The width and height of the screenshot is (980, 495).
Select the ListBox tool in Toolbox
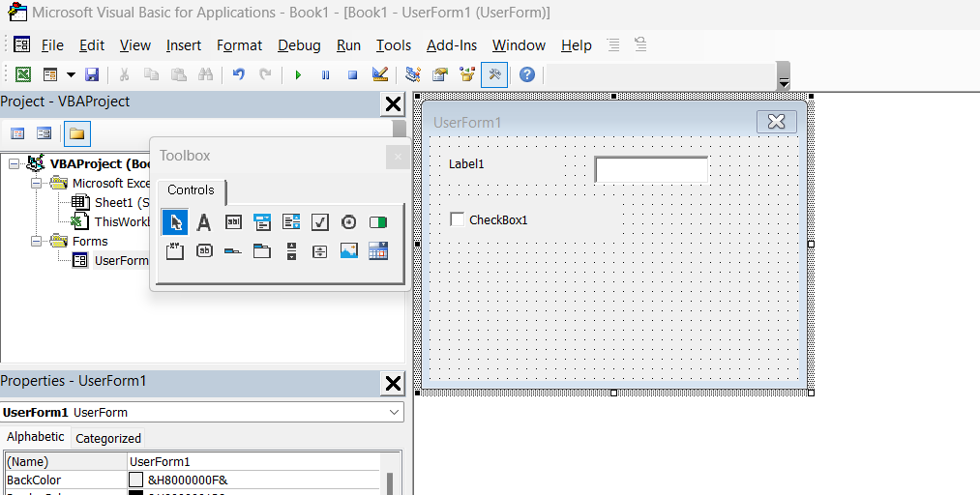[x=291, y=222]
